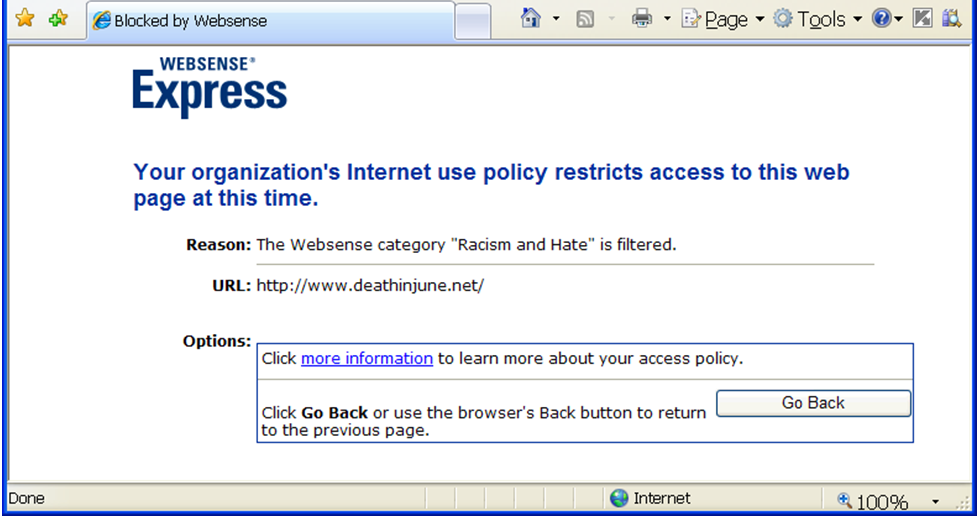Expand the 100% zoom level dropdown arrow
This screenshot has width=979, height=518.
coord(935,501)
